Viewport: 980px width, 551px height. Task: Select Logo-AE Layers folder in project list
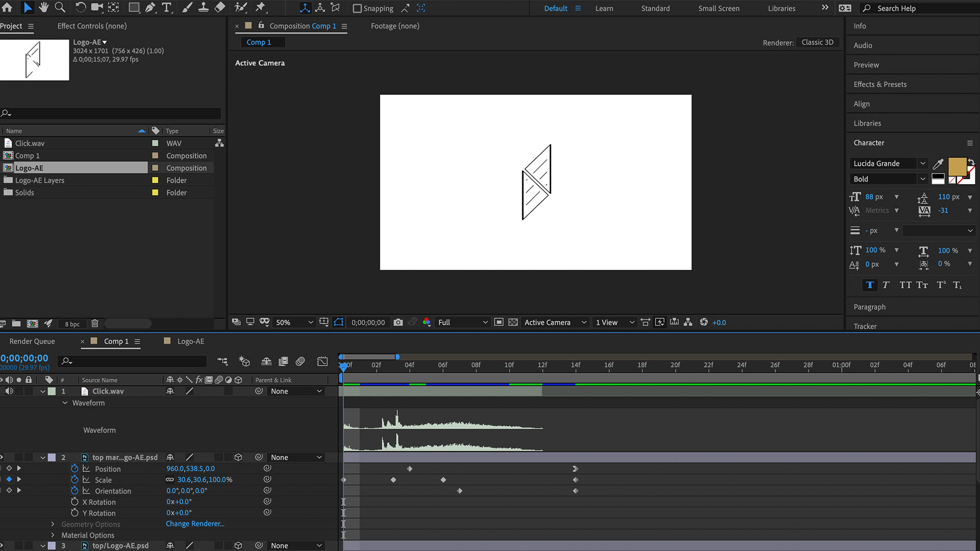point(40,180)
